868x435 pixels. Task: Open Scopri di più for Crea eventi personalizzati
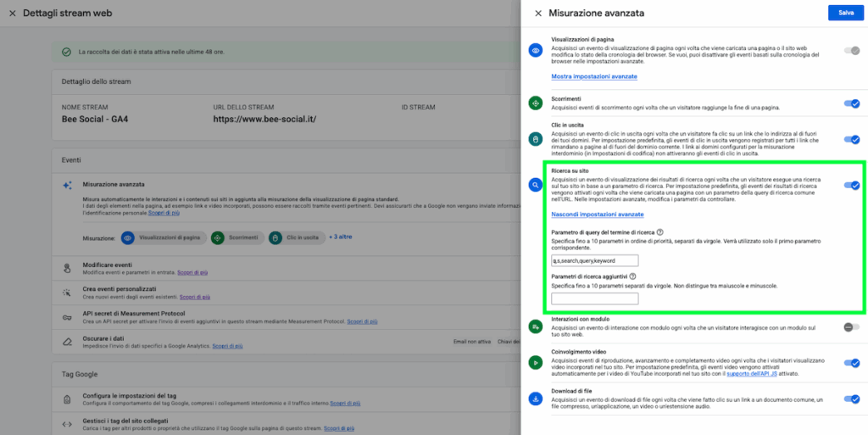pos(195,297)
